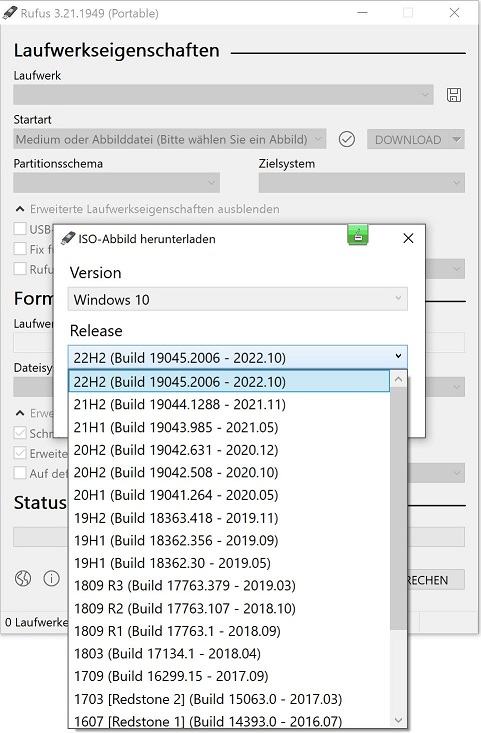Select release 1607 Redstone 1 Build 14393.0
The image size is (481, 733).
(229, 720)
